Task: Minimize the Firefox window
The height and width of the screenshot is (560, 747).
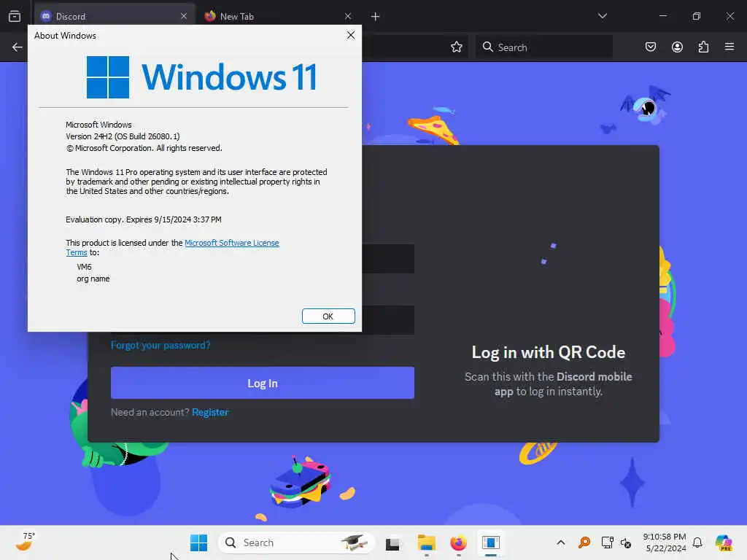Action: pyautogui.click(x=662, y=16)
